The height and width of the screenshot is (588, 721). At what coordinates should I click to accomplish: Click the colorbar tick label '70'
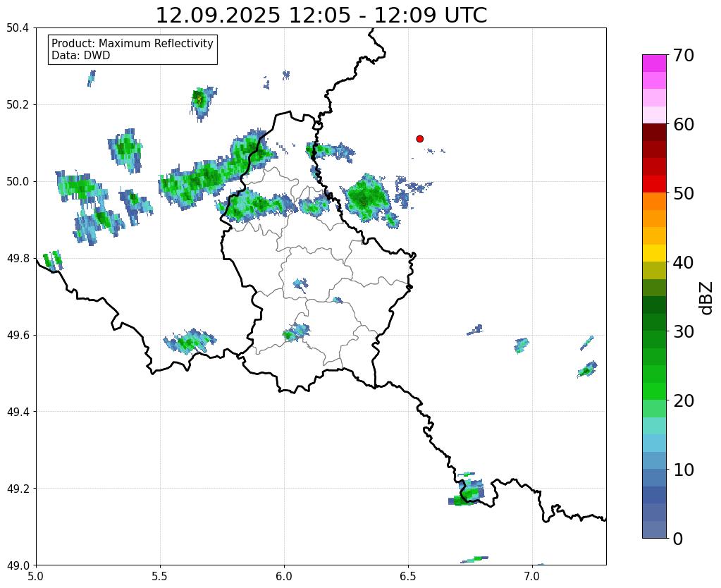pos(684,55)
